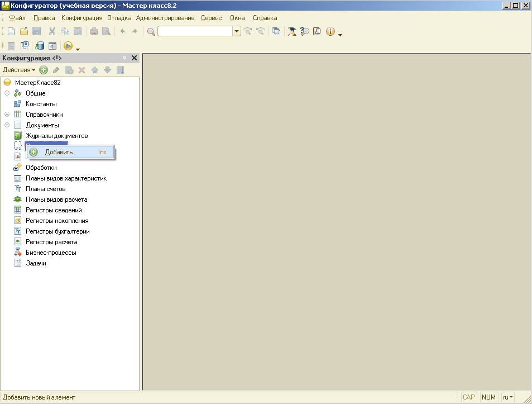Select Константы in the tree

pyautogui.click(x=41, y=104)
